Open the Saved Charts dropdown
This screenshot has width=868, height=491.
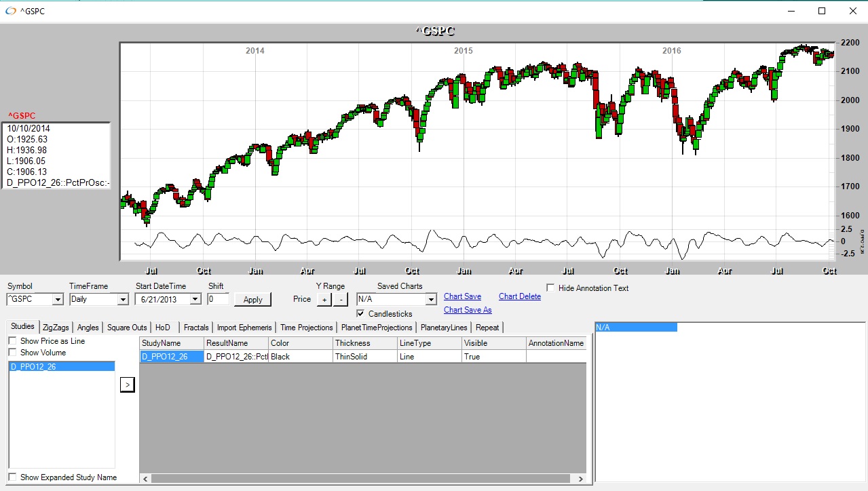coord(430,299)
